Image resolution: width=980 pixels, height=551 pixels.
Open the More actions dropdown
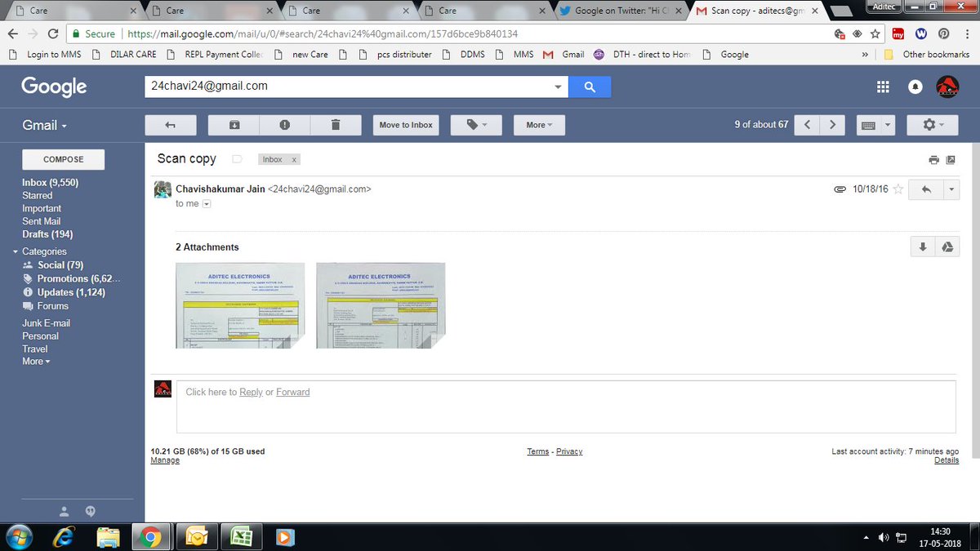point(539,125)
